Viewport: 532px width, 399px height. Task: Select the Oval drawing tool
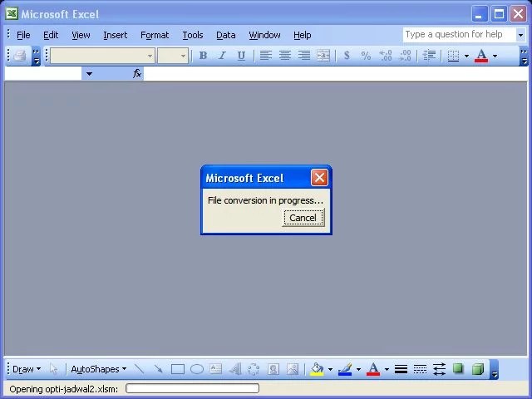click(x=197, y=369)
